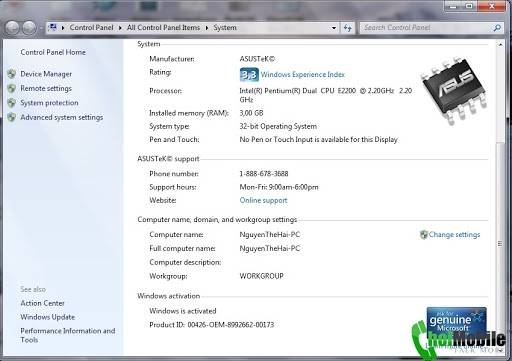Select Control Panel breadcrumb segment
Viewport: 512px width, 361px height.
tap(91, 28)
